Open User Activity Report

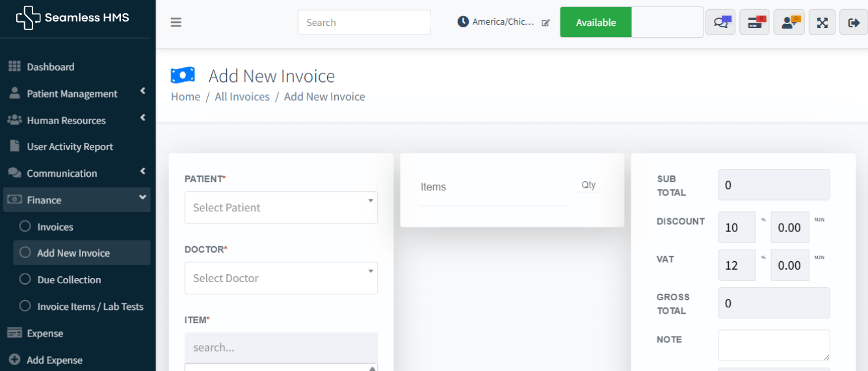point(70,147)
